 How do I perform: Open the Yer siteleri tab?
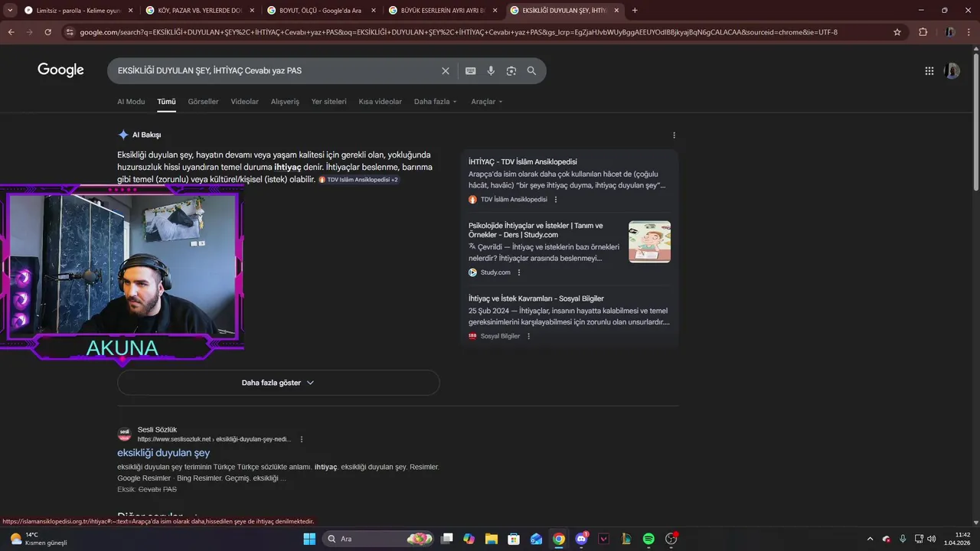click(328, 102)
